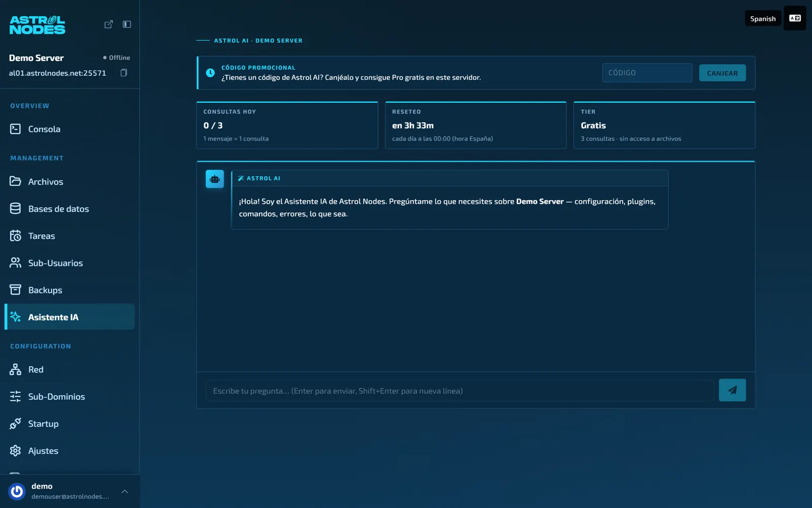Viewport: 812px width, 508px height.
Task: Click the wand icon next to ASTROL AI header
Action: [241, 178]
